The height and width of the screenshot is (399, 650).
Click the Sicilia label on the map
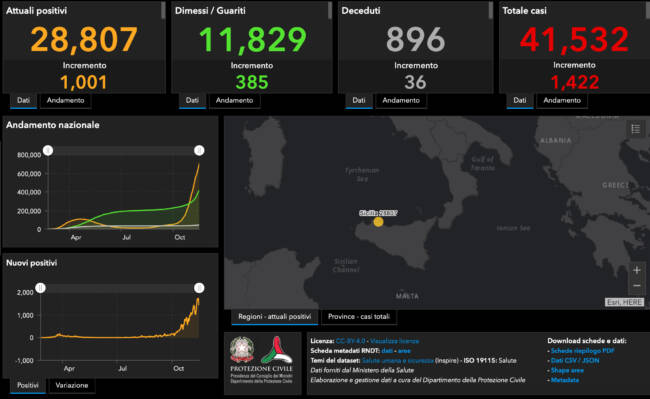tap(378, 213)
